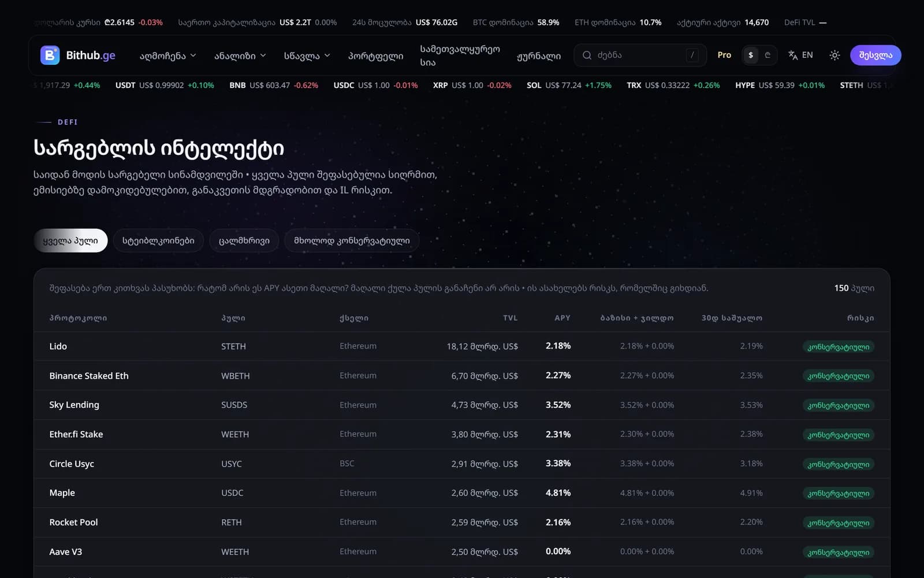Click the საერთო კაპიტალიზაცია US$ 2.2T stat

point(258,23)
